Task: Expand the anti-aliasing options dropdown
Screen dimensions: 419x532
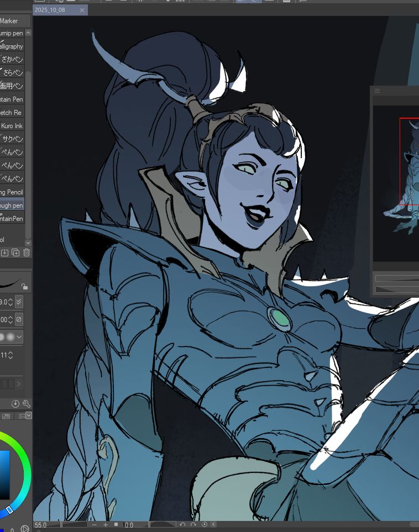Action: point(19,337)
